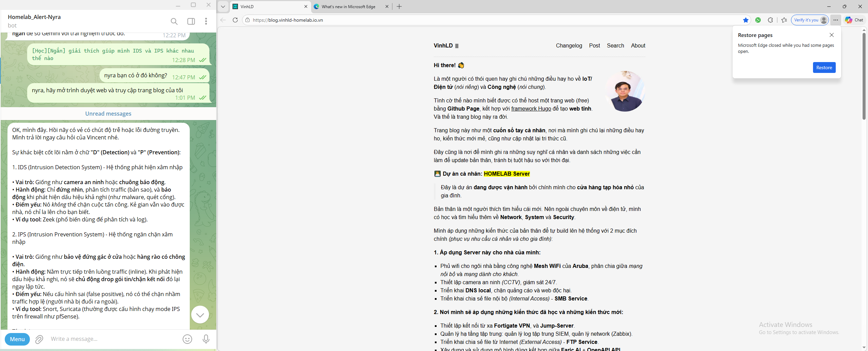Select the '[Học][Ngắn] giải thích' message

pyautogui.click(x=118, y=54)
